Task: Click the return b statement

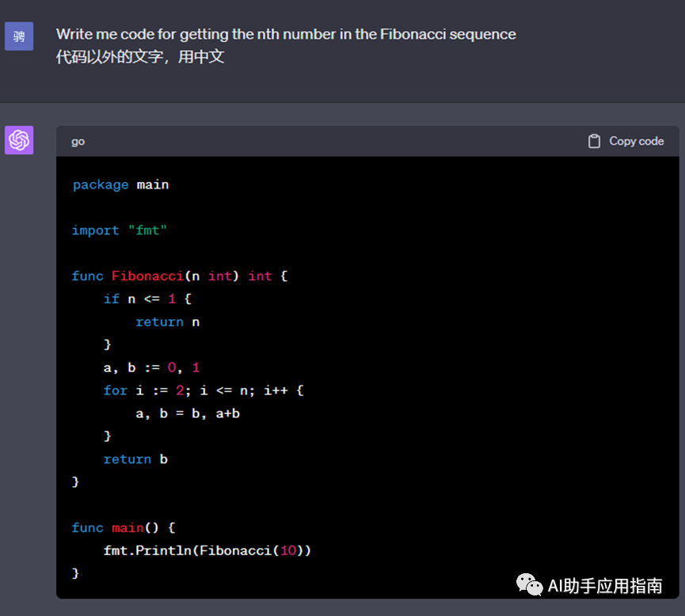Action: click(x=135, y=459)
